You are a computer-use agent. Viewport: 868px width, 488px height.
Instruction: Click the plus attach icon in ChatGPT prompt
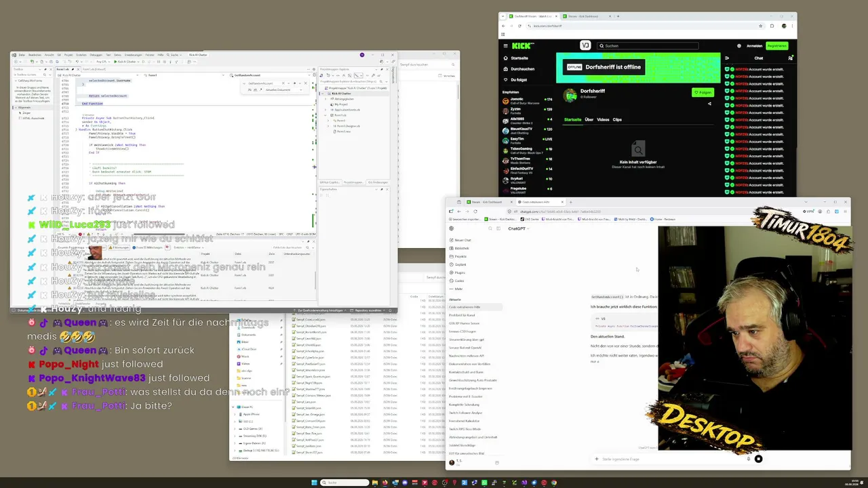tap(597, 459)
